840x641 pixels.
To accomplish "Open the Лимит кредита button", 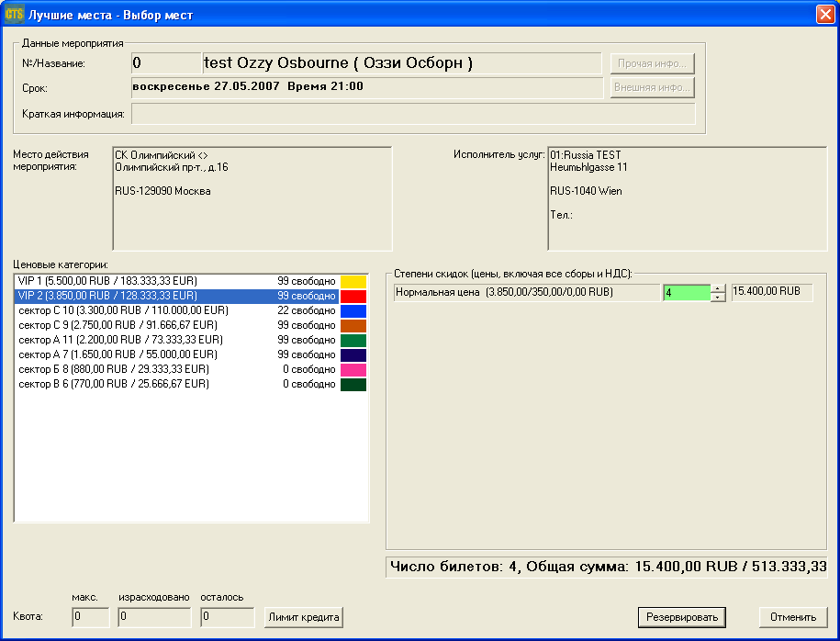I will click(304, 617).
